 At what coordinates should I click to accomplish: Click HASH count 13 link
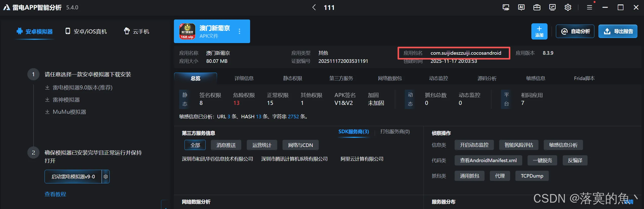pos(258,117)
